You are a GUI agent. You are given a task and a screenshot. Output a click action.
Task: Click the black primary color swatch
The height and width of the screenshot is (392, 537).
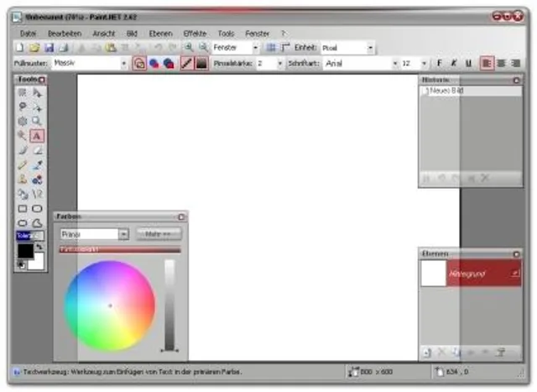(x=26, y=250)
